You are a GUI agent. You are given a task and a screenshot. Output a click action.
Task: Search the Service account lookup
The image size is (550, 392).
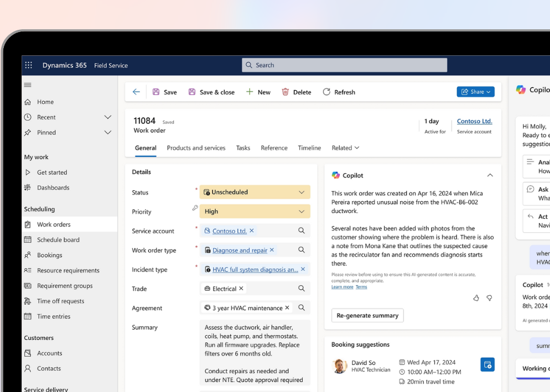point(302,231)
